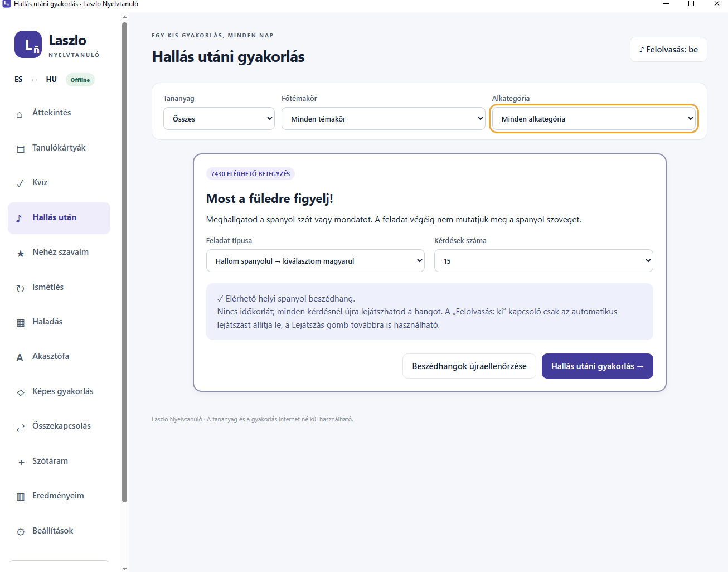This screenshot has width=728, height=572.
Task: Open the Akasztófa game
Action: coord(59,357)
